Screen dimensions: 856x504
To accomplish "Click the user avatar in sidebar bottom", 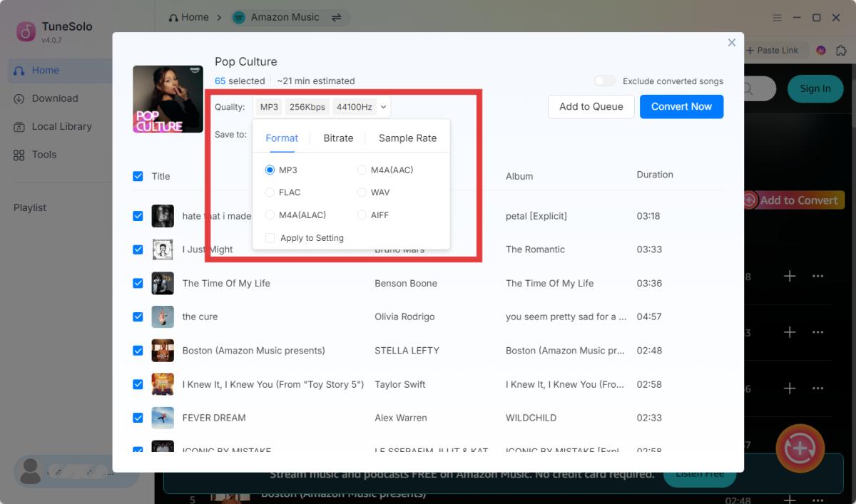I will (x=31, y=471).
